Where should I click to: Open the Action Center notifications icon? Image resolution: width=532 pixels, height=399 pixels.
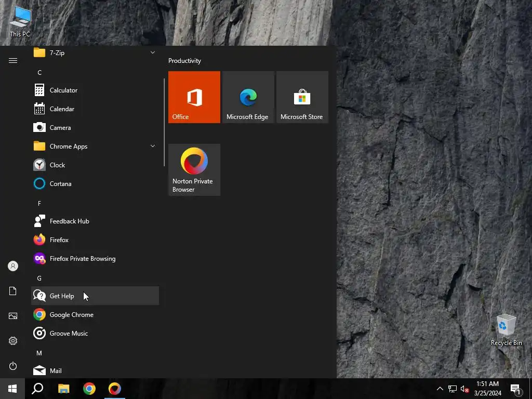516,389
